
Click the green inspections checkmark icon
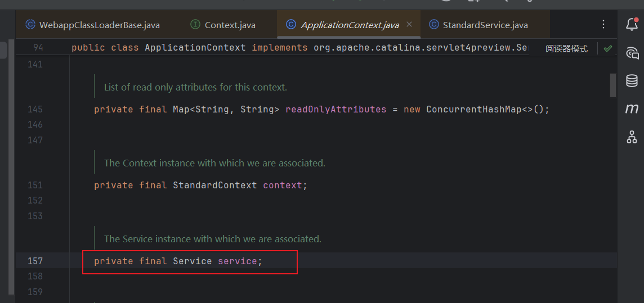[608, 49]
